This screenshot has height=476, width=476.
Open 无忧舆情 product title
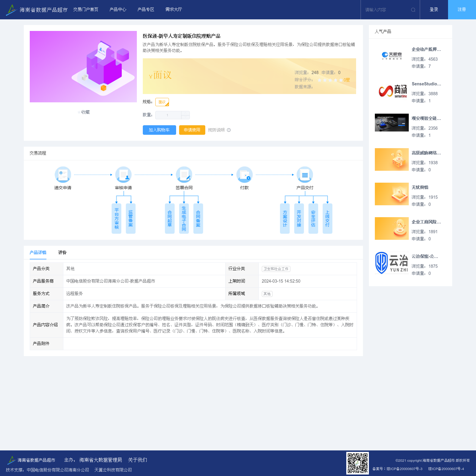tap(420, 187)
